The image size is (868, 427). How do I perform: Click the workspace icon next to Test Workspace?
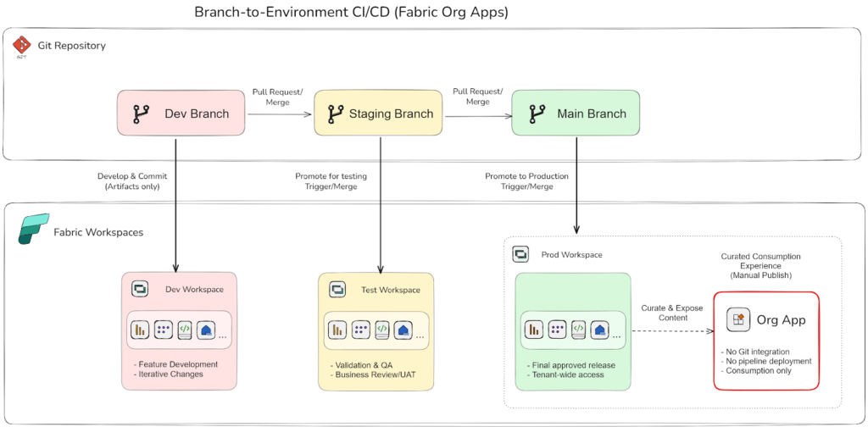coord(337,289)
